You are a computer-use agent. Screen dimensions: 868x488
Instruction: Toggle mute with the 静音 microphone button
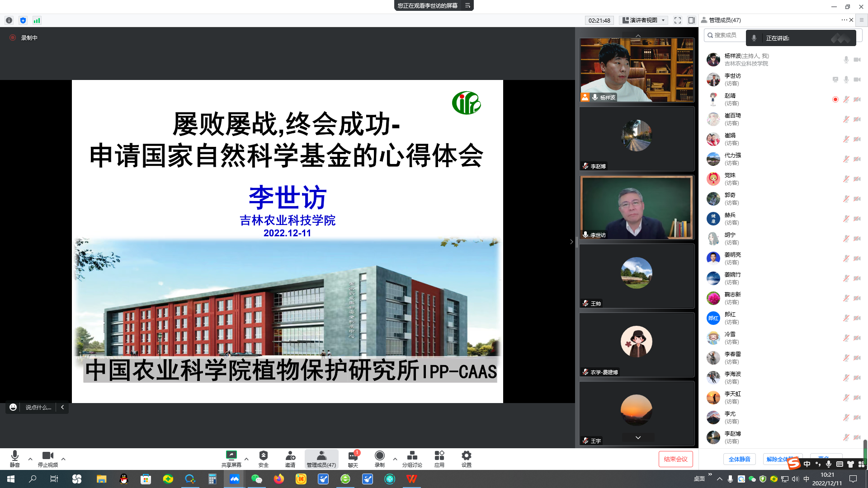[x=14, y=455]
